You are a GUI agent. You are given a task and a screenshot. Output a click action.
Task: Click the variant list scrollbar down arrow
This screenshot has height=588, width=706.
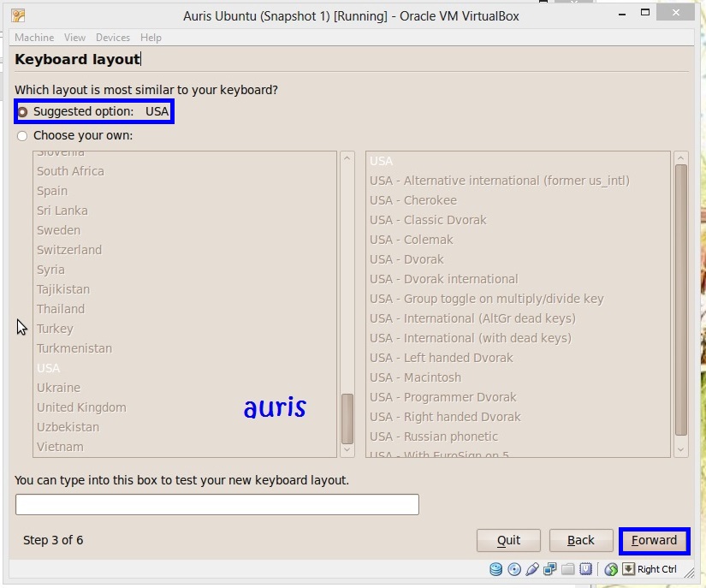(x=681, y=450)
